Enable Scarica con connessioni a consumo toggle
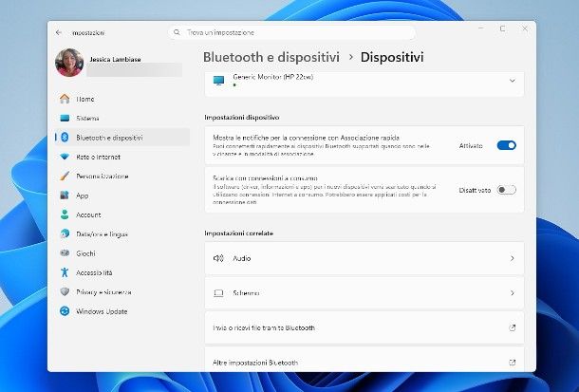The image size is (579, 392). (506, 190)
